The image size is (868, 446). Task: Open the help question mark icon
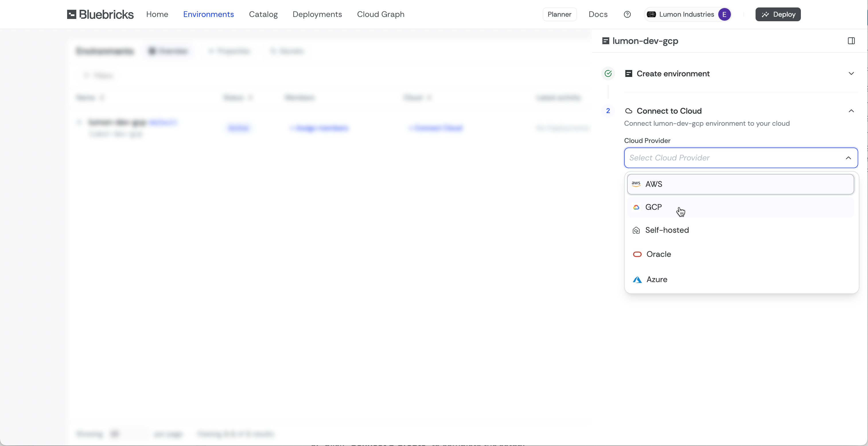click(x=627, y=14)
